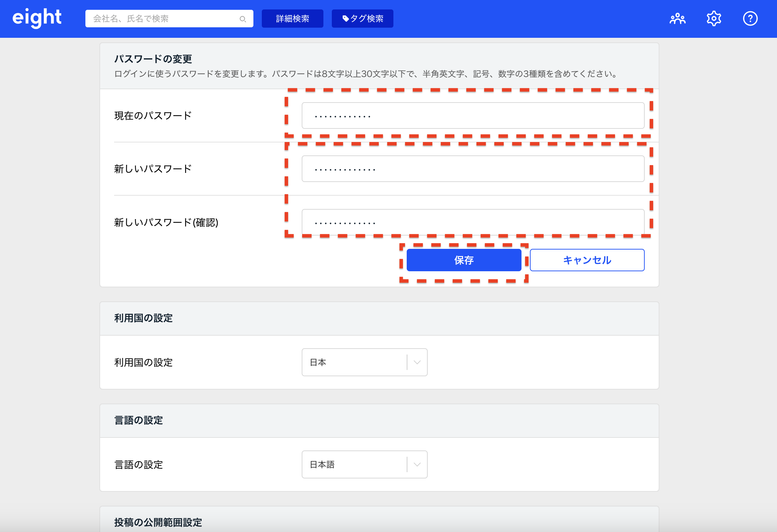Click the 新しいパスワード input field
Image resolution: width=777 pixels, height=532 pixels.
coord(472,169)
